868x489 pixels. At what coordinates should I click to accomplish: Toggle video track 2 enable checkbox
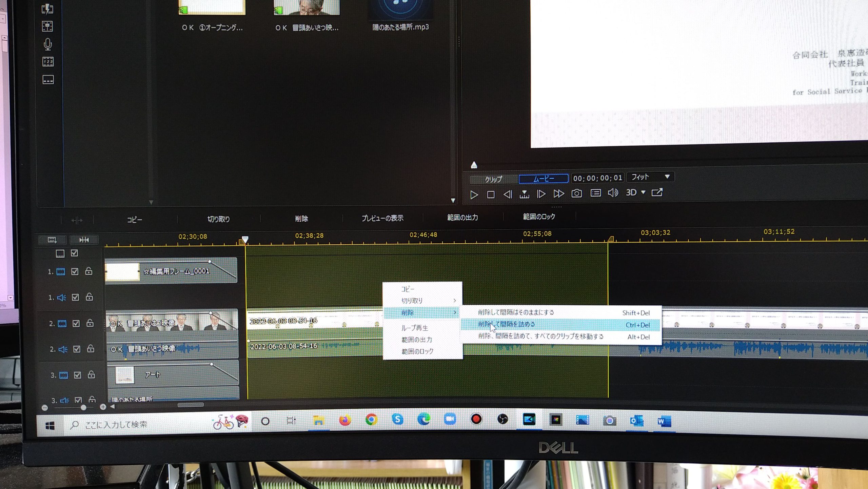coord(76,323)
